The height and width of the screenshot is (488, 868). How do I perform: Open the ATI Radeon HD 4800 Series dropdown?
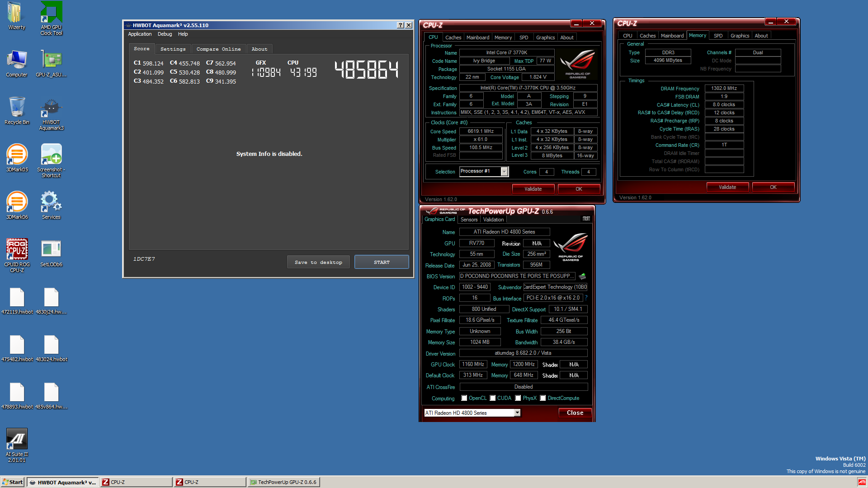point(517,413)
